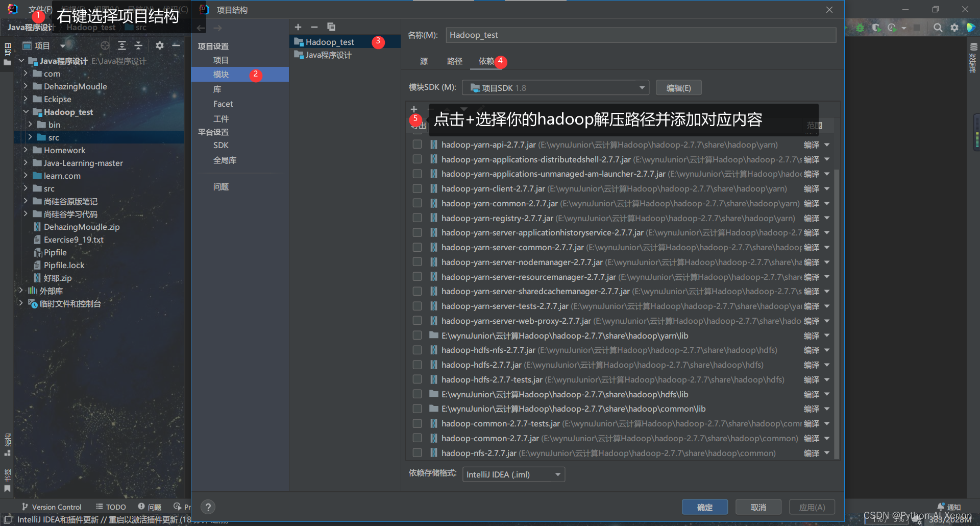Open dependency storage format dropdown
This screenshot has width=980, height=526.
click(513, 474)
